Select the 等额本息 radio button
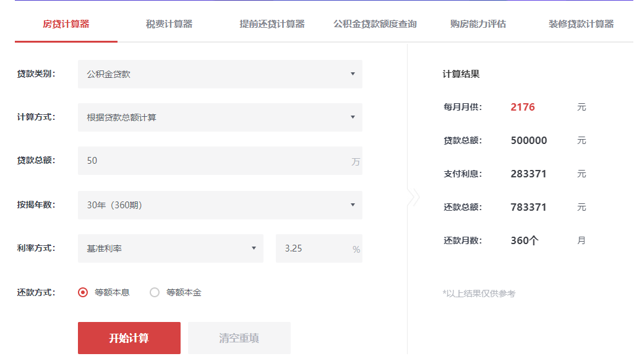 [83, 292]
